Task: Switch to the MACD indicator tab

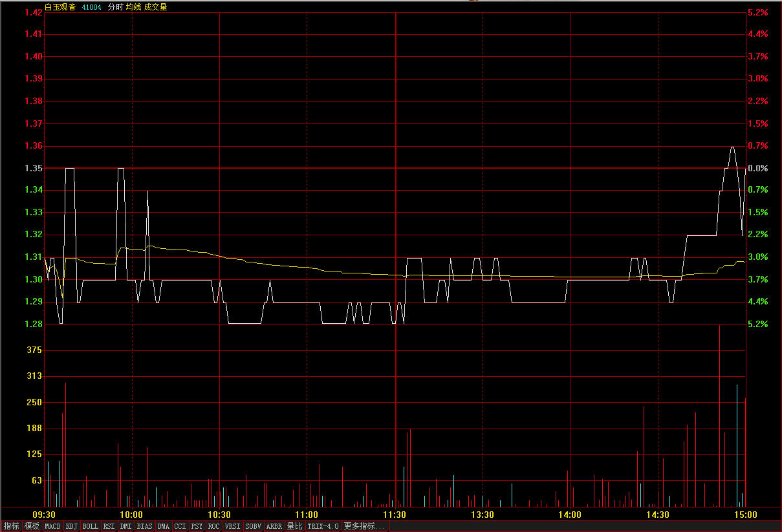Action: [53, 526]
